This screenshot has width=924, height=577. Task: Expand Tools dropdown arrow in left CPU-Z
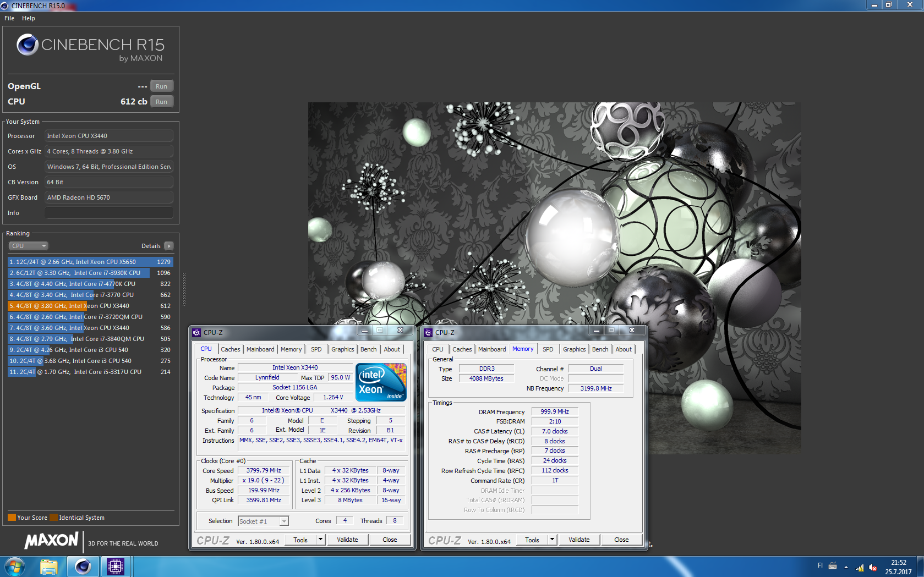tap(321, 540)
